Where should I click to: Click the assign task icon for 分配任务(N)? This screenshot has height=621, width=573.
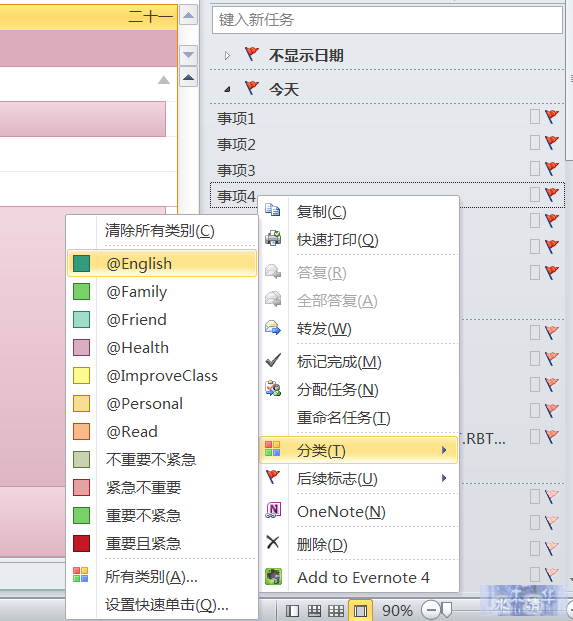tap(273, 388)
